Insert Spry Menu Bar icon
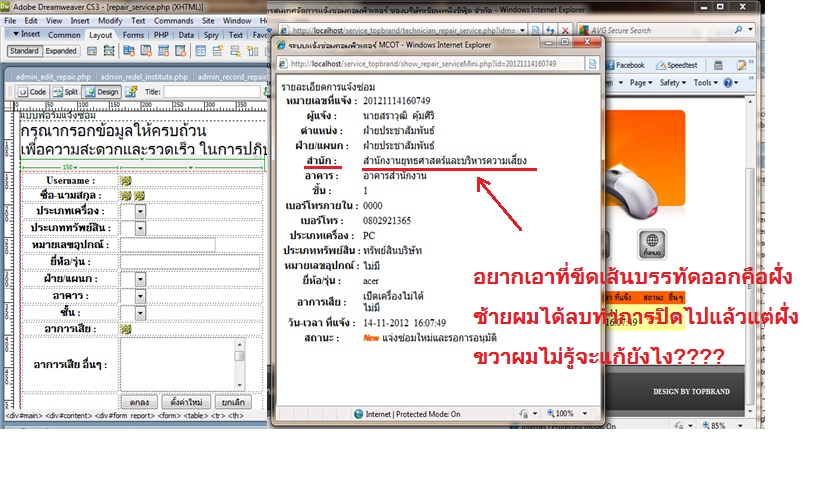This screenshot has height=479, width=816. pos(129,51)
